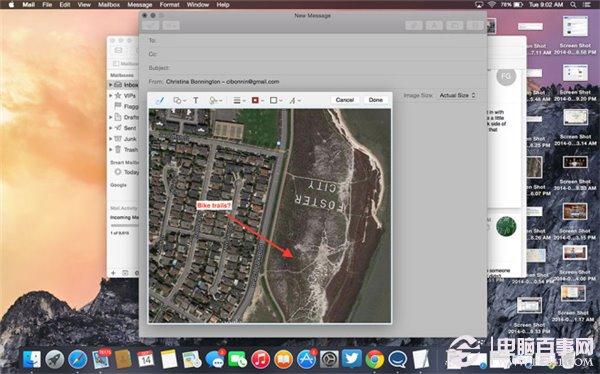Open the Text Style dropdown
This screenshot has height=374, width=600.
coord(294,100)
